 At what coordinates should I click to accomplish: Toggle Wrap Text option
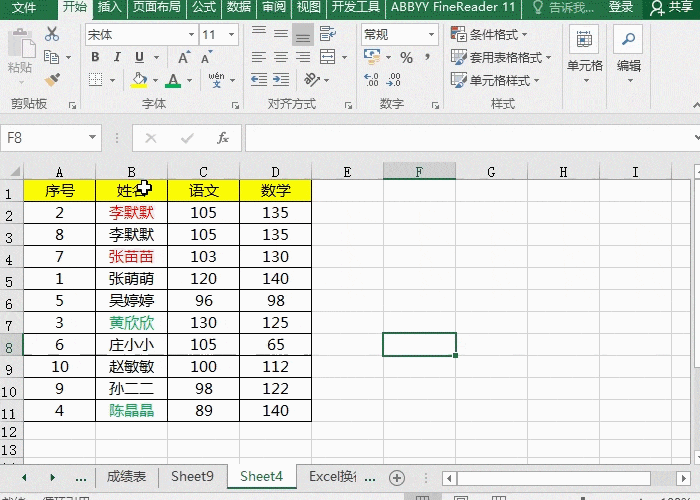click(x=328, y=34)
